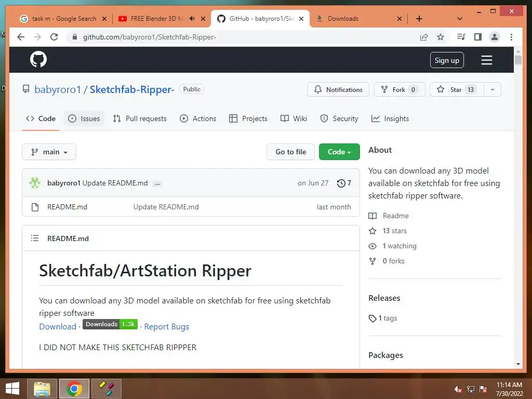Image resolution: width=532 pixels, height=399 pixels.
Task: Open a new tab with plus icon
Action: coord(419,19)
